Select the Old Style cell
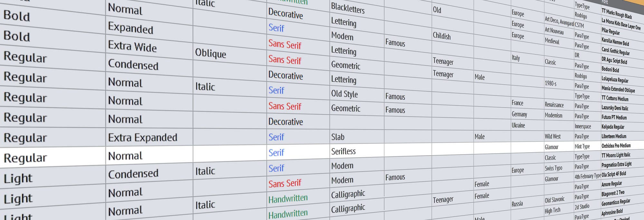644x220 pixels. (x=344, y=94)
